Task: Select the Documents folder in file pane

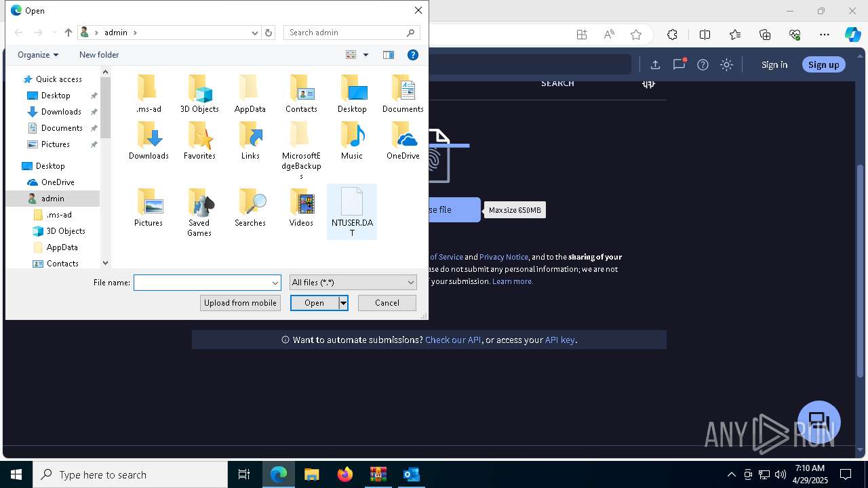Action: point(403,94)
